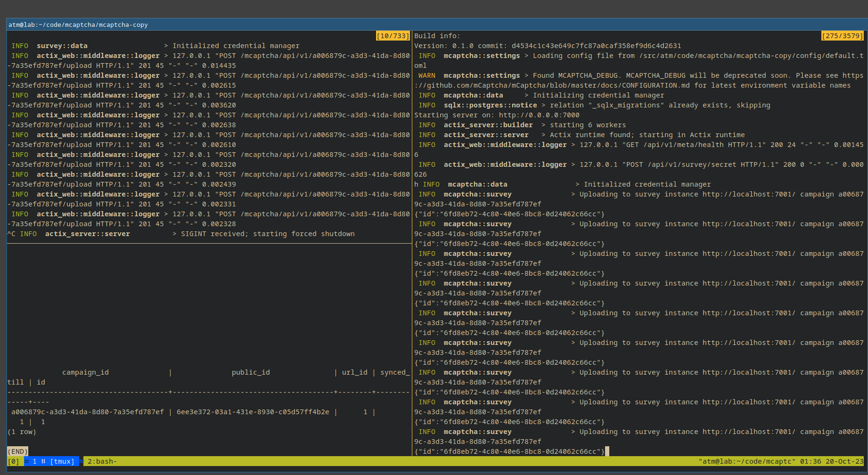
Task: Click response time 0.014435 in left pane
Action: 219,66
